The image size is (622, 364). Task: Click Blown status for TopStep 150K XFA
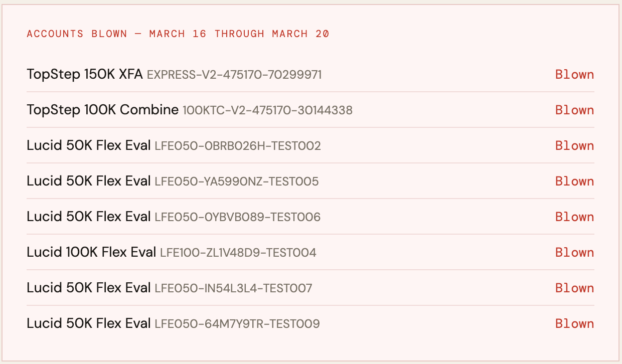(574, 75)
